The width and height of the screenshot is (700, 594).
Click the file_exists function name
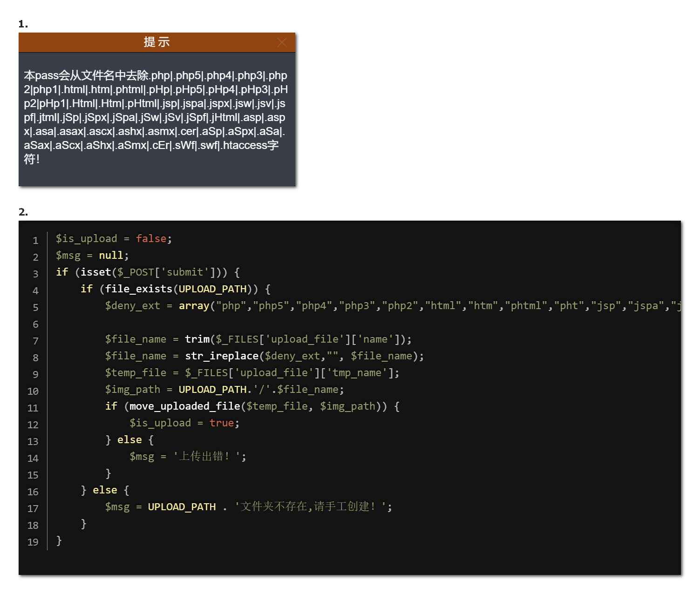[x=138, y=289]
